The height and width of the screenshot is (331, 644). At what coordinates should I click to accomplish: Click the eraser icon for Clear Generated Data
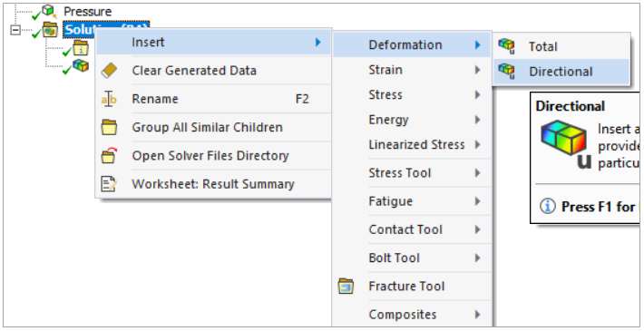pos(109,70)
